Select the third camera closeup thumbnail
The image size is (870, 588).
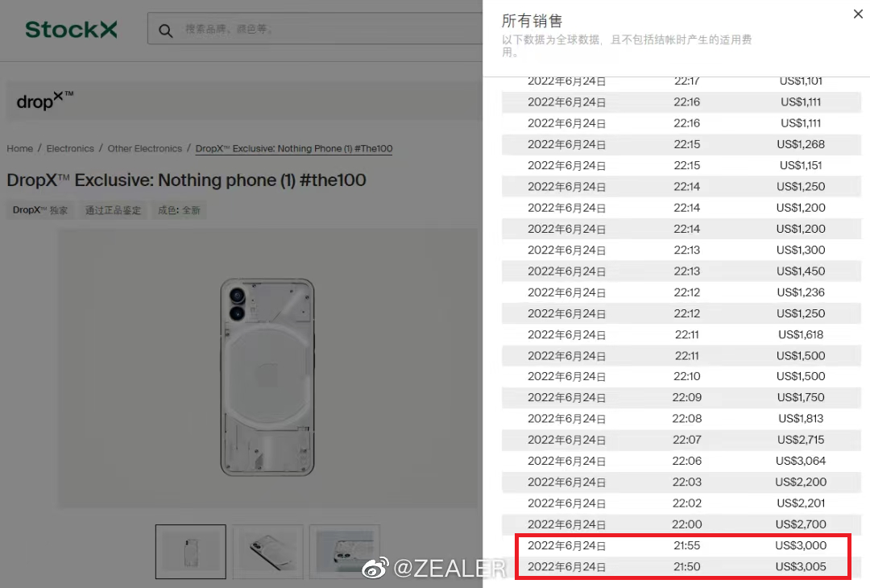click(345, 552)
